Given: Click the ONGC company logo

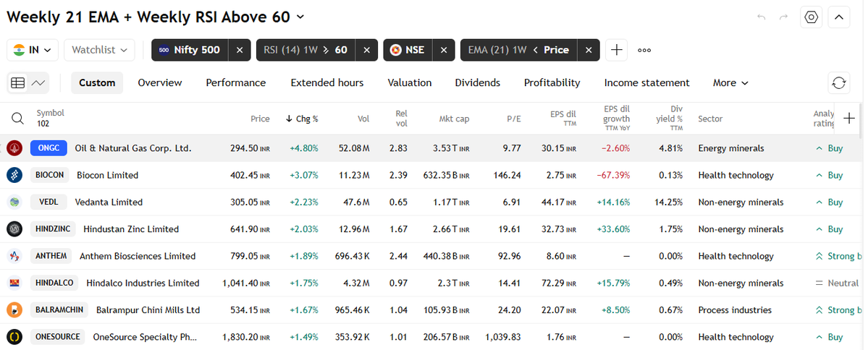Looking at the screenshot, I should [14, 148].
